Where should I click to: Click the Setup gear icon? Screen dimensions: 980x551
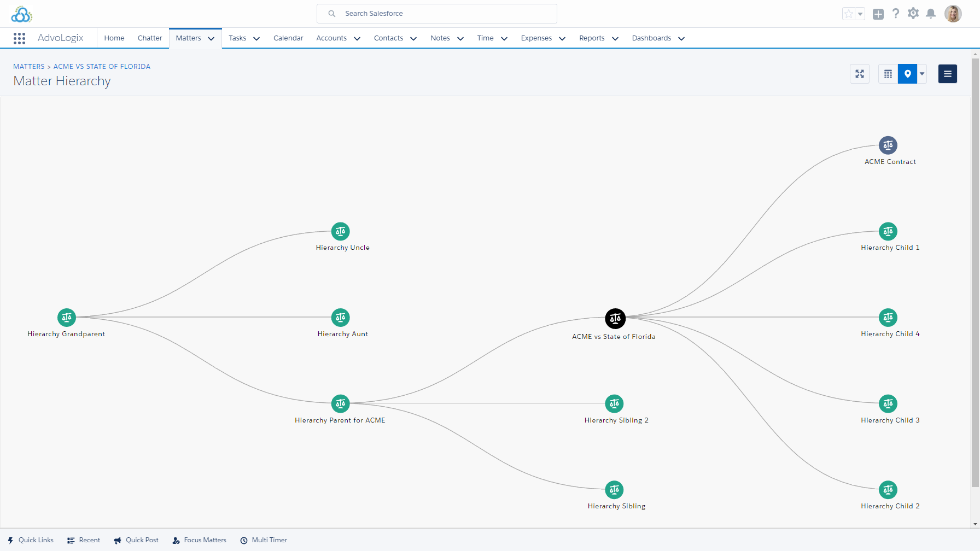click(x=913, y=14)
